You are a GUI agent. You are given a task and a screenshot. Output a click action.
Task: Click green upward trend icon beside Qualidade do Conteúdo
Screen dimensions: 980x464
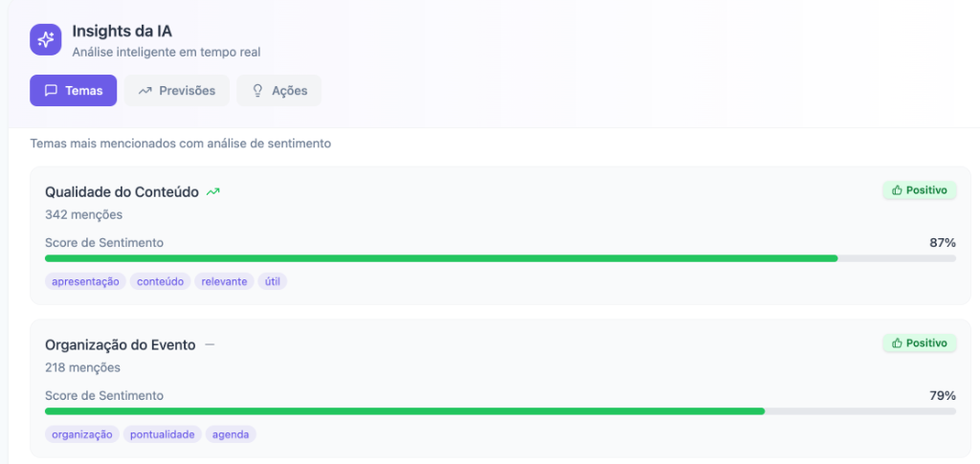pyautogui.click(x=213, y=191)
